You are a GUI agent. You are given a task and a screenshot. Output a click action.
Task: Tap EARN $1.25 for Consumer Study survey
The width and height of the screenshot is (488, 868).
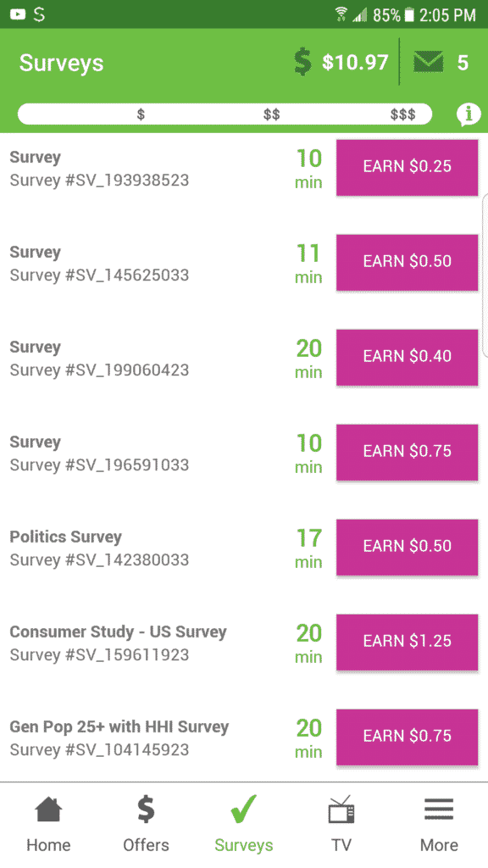[408, 642]
